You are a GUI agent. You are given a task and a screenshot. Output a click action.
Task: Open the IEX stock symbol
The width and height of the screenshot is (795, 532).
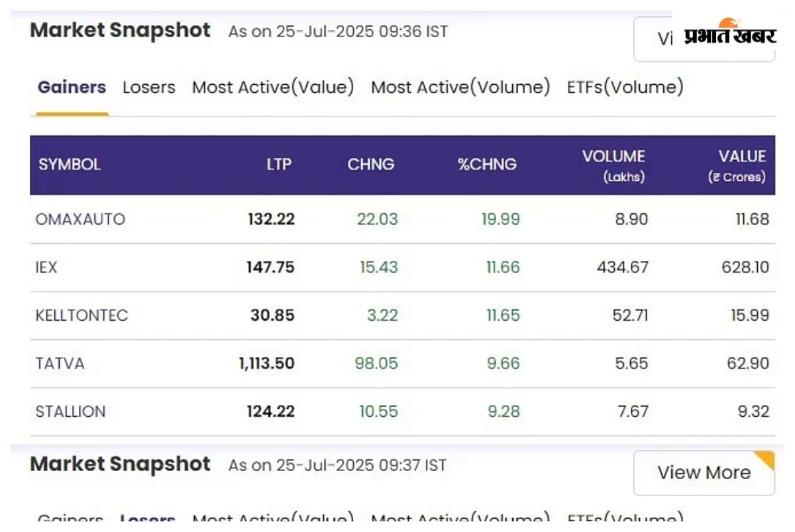coord(46,267)
